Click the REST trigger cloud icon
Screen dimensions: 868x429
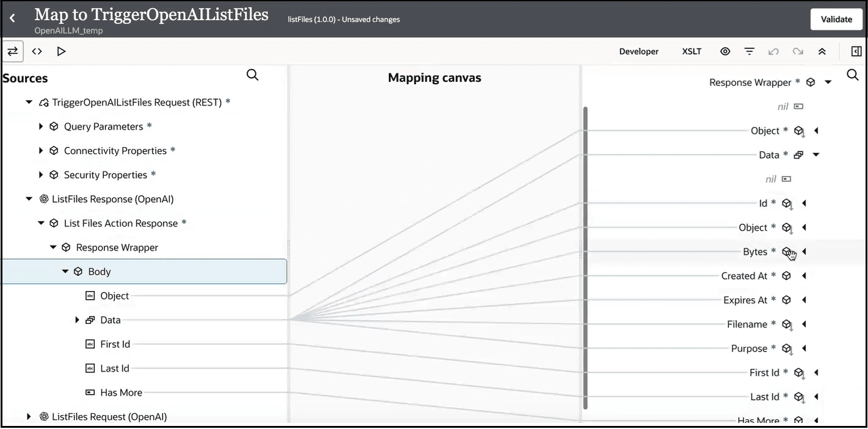[44, 103]
